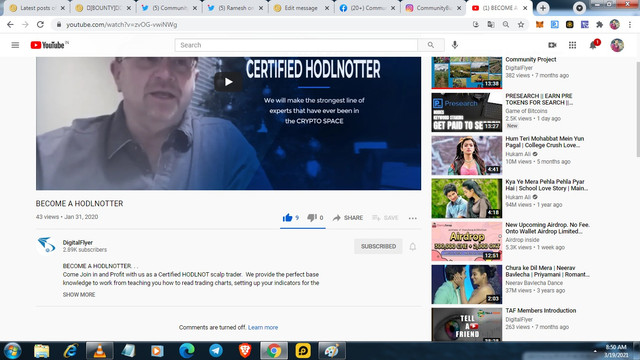Launch Internet Explorer from taskbar
640x360 pixels.
pos(71,351)
